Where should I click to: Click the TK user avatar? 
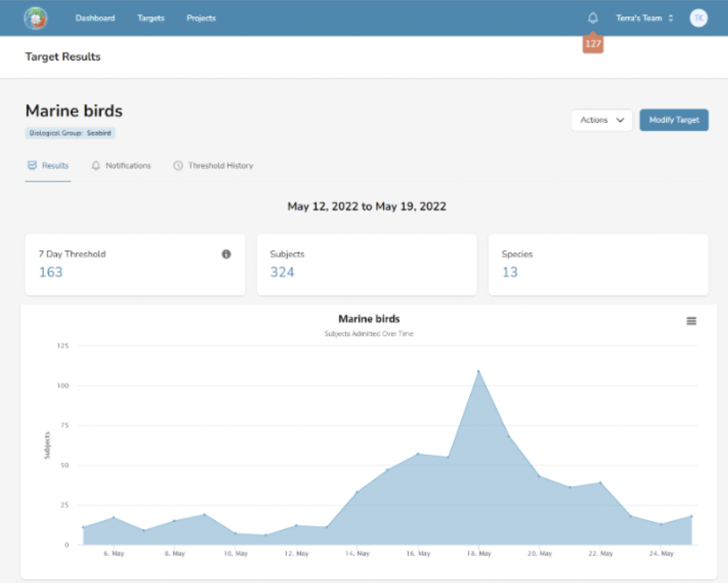[698, 18]
